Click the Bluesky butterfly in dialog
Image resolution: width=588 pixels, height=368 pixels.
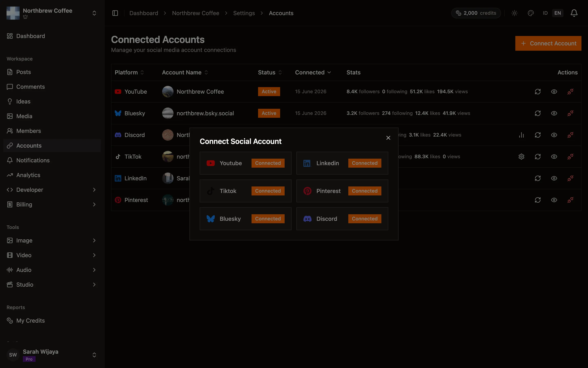click(x=211, y=219)
